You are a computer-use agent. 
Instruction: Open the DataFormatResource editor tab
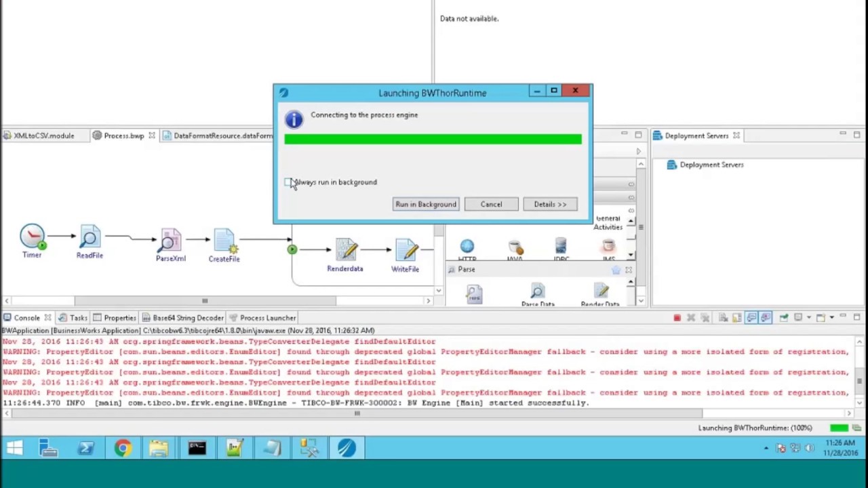coord(218,136)
